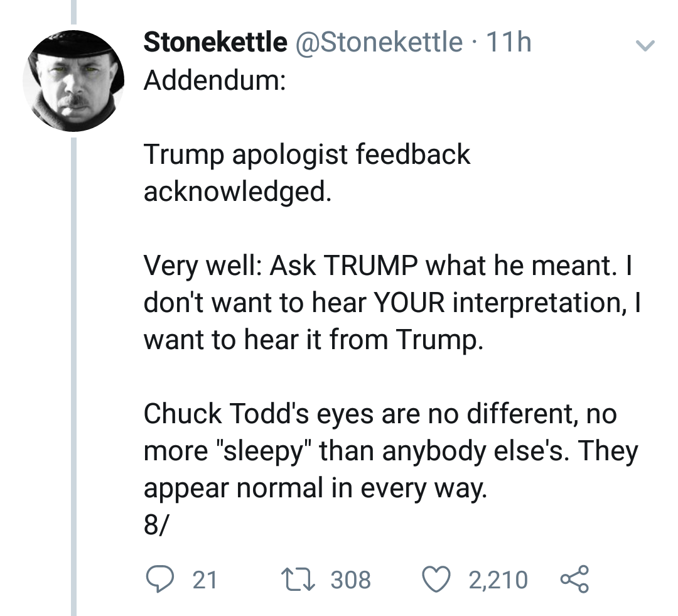Open the @Stonekettle handle link

point(375,43)
